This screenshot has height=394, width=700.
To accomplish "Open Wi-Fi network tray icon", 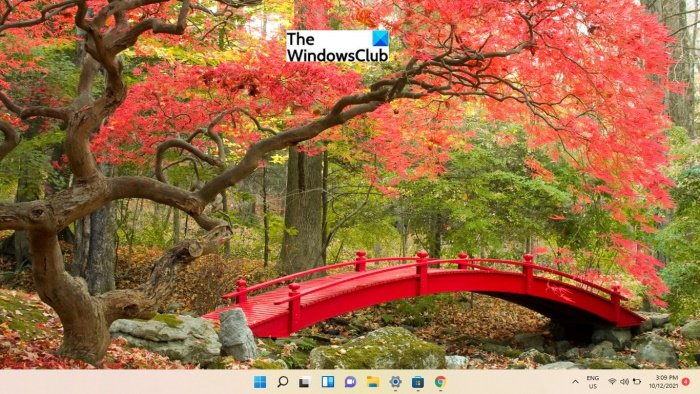I will 612,382.
